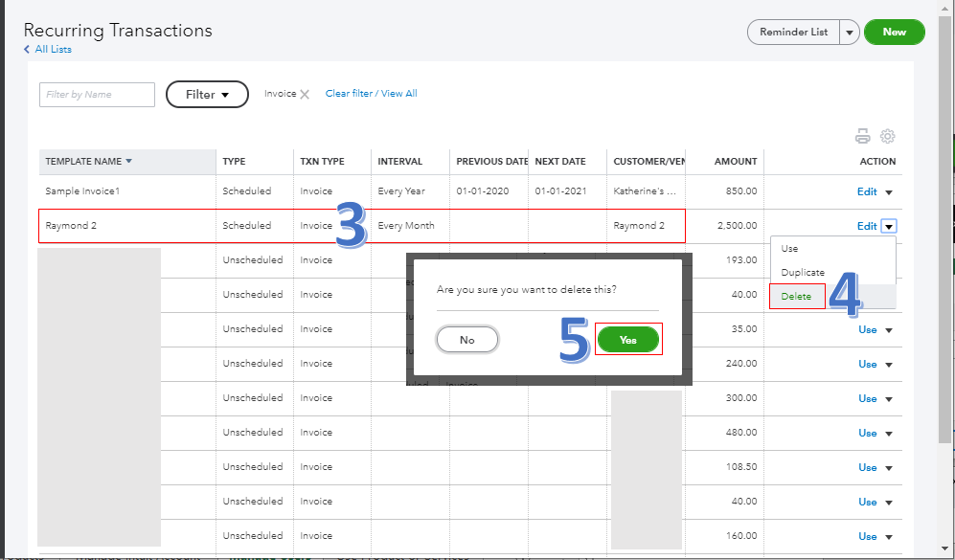
Task: Click the NEXT DATE column header
Action: point(560,162)
